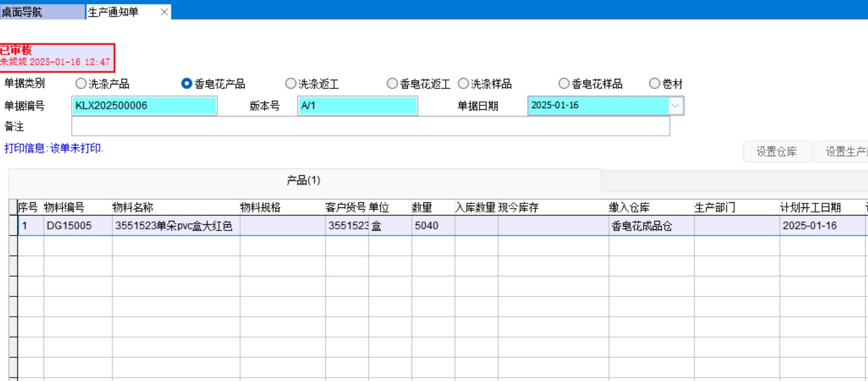This screenshot has height=381, width=868.
Task: Open the 单据日期 dropdown arrow
Action: (676, 105)
